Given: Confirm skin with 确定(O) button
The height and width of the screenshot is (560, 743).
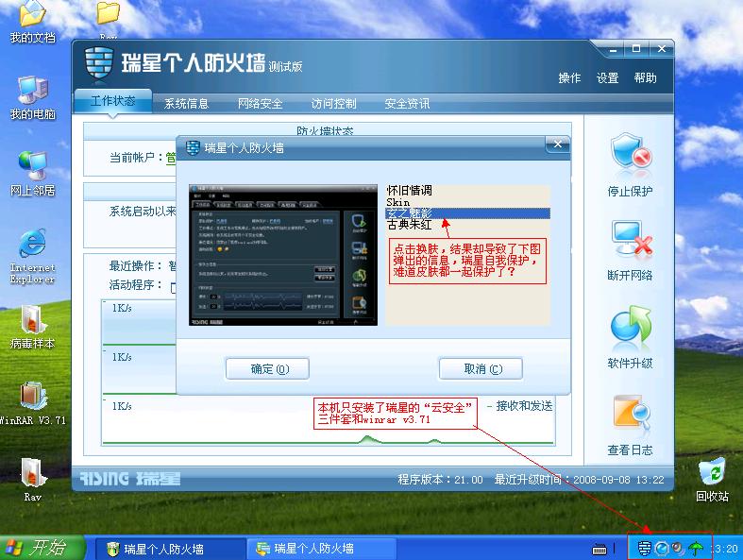Looking at the screenshot, I should pos(268,369).
